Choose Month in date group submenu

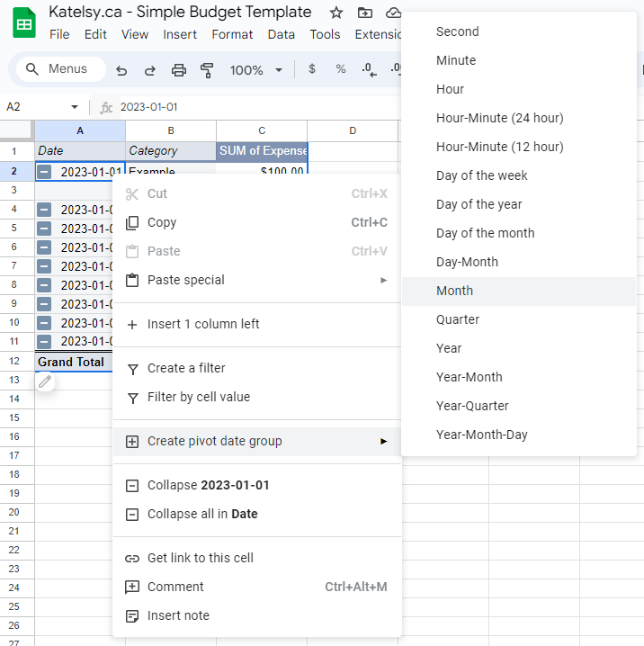454,291
